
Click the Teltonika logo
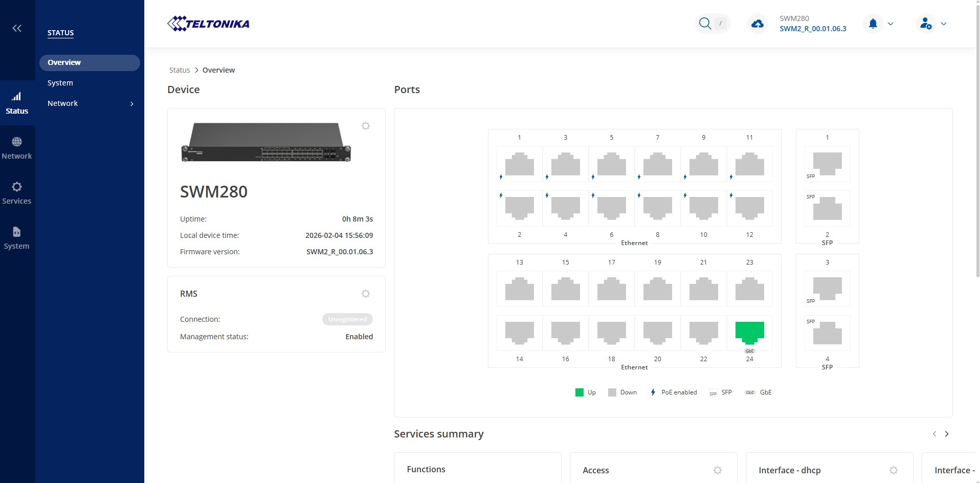(x=208, y=24)
